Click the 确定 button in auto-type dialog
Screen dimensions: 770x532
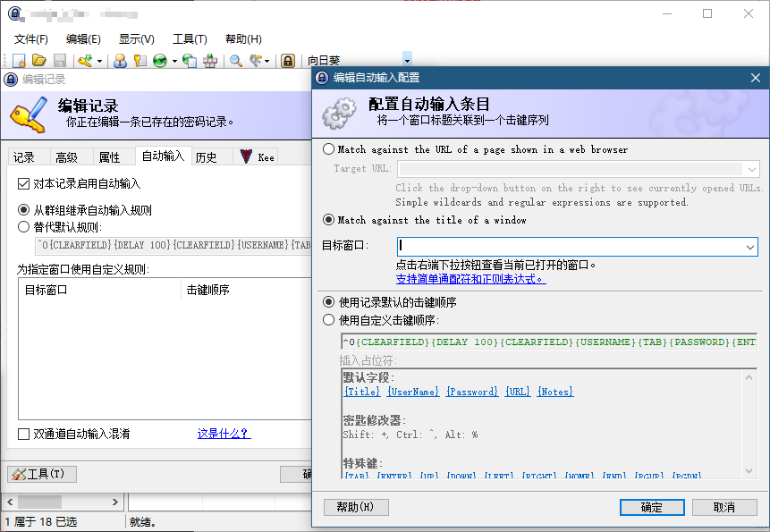[x=652, y=508]
